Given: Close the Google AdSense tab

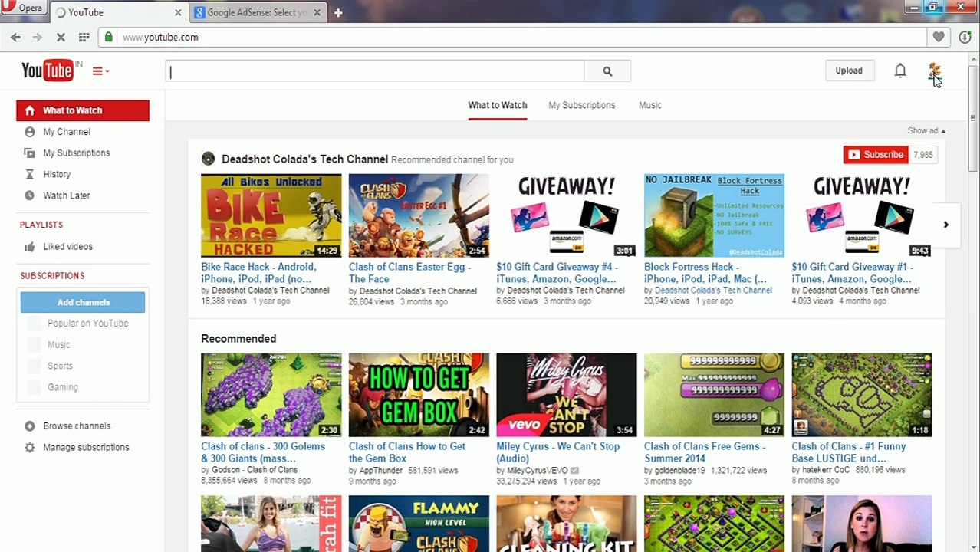Looking at the screenshot, I should (317, 12).
